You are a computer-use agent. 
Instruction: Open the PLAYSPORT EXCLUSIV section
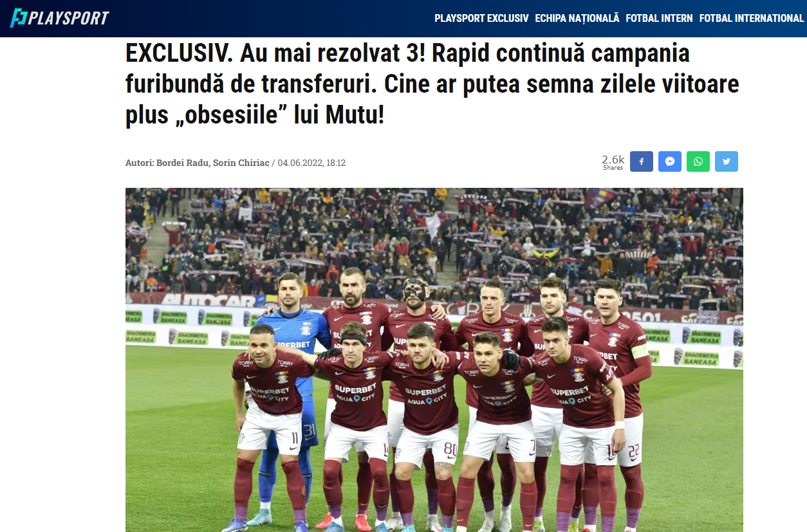click(x=481, y=18)
